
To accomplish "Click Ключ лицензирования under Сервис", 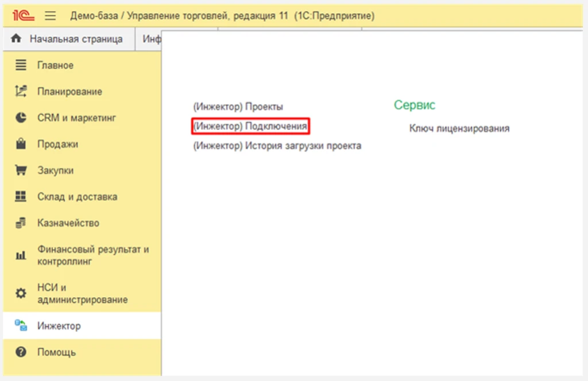I will 459,129.
